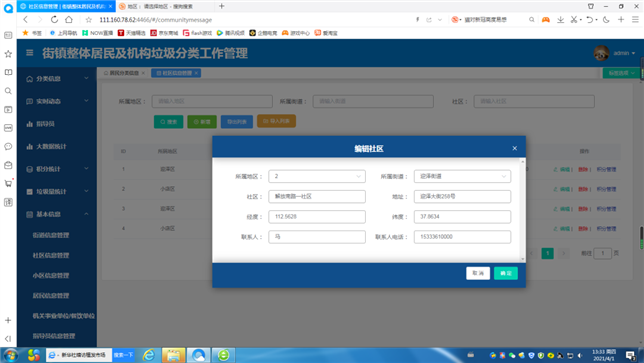Open 社区信息管理 in the sidebar
Image resolution: width=644 pixels, height=363 pixels.
(51, 255)
